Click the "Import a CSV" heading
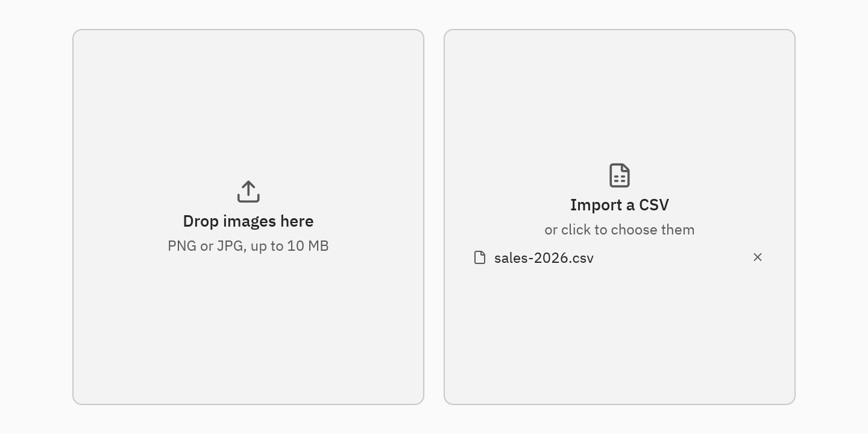This screenshot has width=868, height=434. coord(620,205)
